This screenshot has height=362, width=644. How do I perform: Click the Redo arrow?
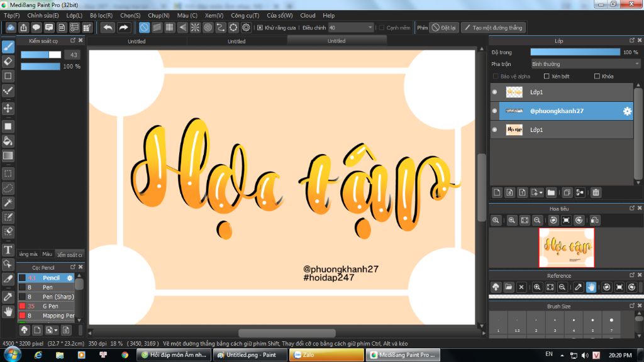123,28
